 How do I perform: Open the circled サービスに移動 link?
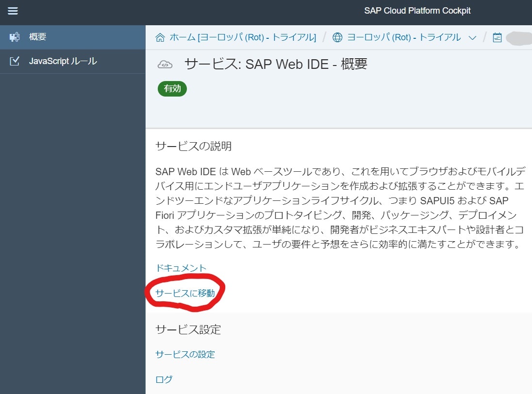[182, 292]
